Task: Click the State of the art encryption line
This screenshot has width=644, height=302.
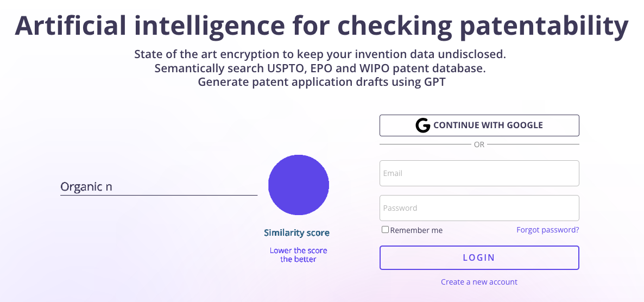Action: pos(320,54)
